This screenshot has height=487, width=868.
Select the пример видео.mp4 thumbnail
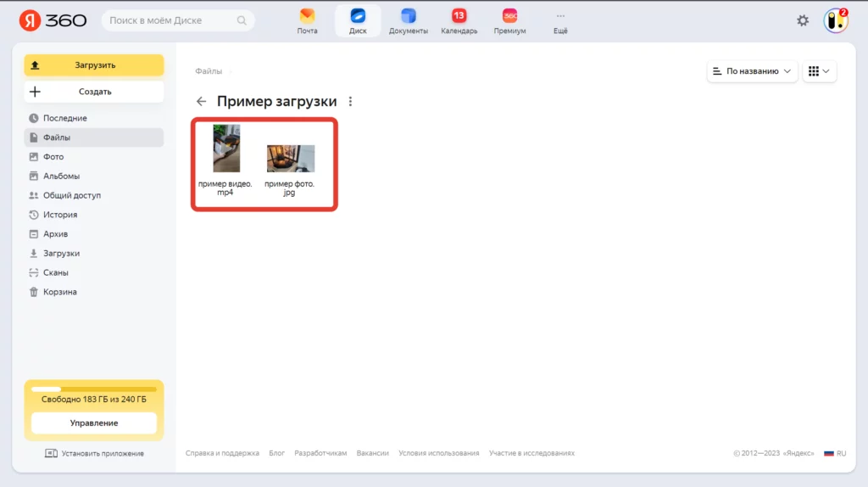[x=225, y=148]
